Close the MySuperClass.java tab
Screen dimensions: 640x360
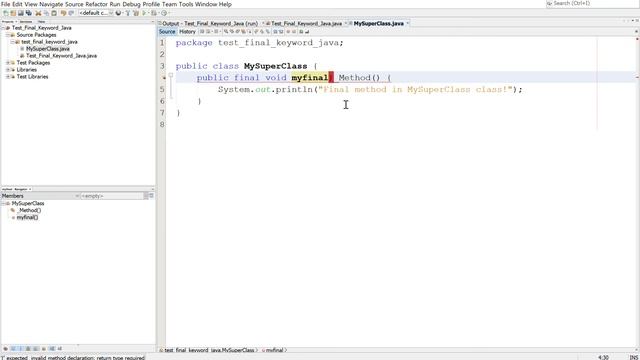coord(407,23)
